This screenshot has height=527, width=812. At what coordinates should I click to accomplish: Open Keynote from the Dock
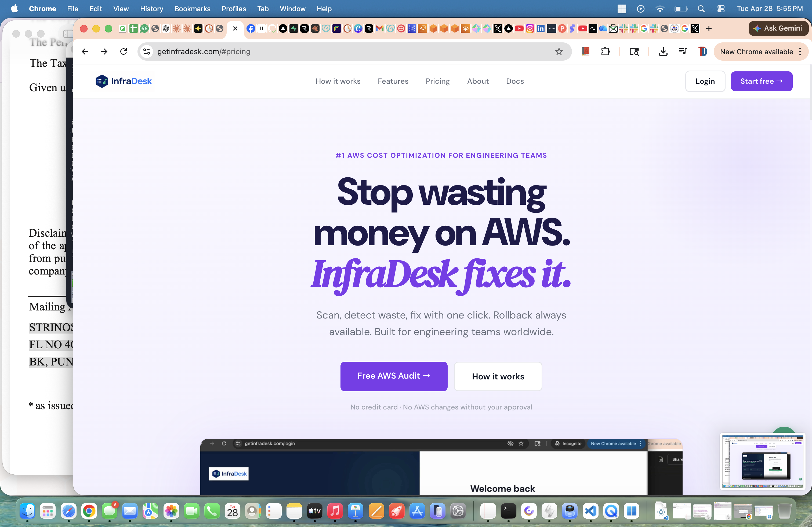pos(356,511)
